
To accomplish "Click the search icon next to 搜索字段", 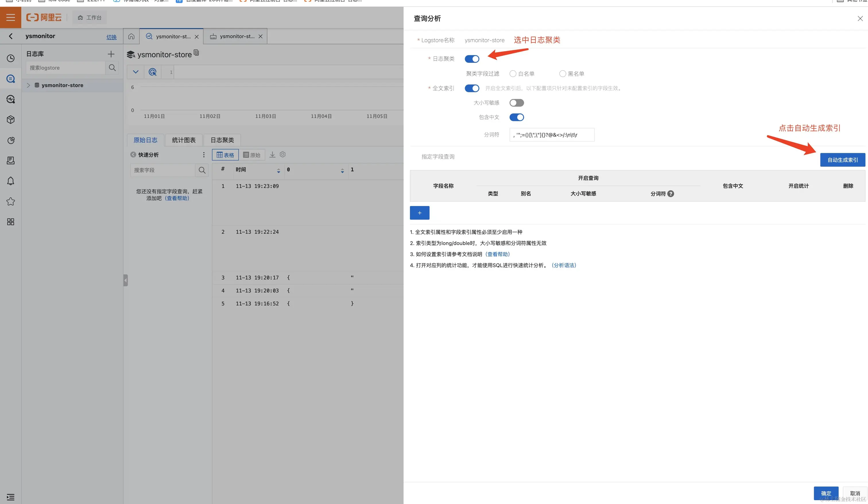I will click(202, 170).
